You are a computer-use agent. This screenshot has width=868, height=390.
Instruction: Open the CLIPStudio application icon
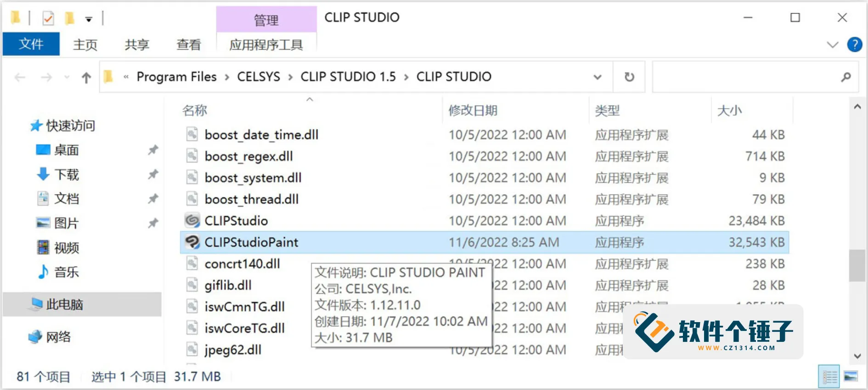click(192, 221)
